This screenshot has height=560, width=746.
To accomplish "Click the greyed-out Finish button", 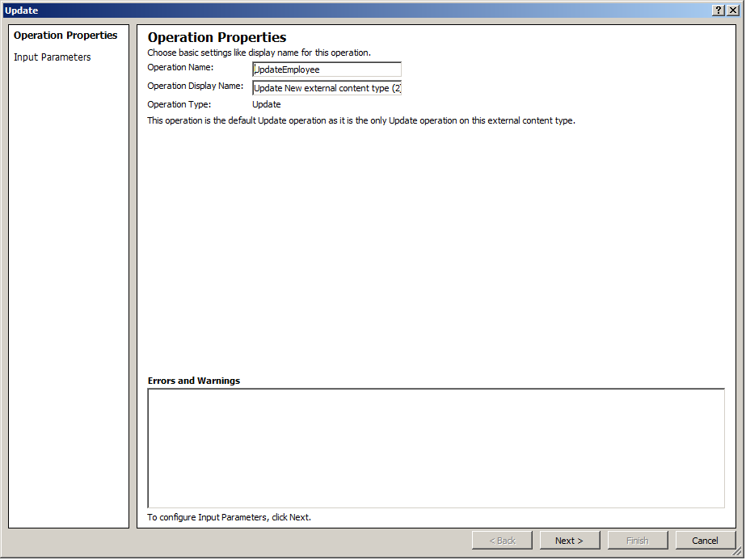I will pyautogui.click(x=638, y=541).
